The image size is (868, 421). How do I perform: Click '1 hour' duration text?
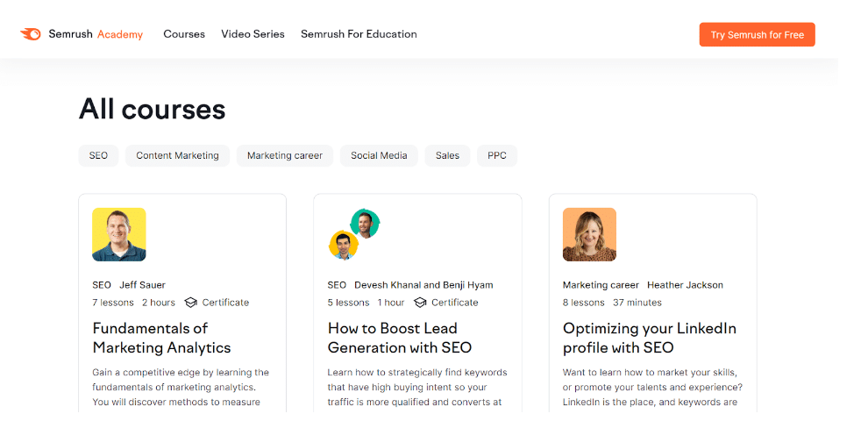[x=391, y=303]
